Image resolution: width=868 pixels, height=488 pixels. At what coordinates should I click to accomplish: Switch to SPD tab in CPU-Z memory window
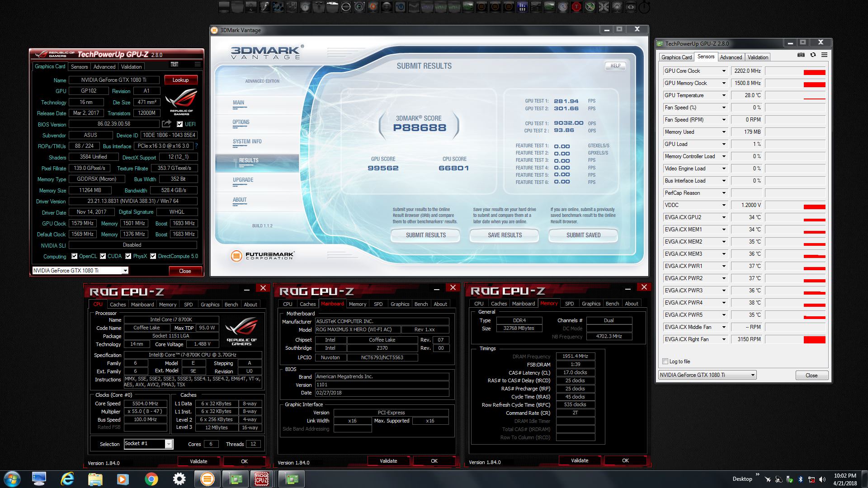pyautogui.click(x=569, y=304)
